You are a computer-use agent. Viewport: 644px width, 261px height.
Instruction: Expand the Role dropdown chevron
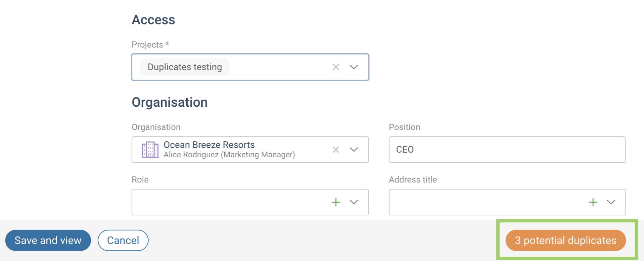[x=354, y=202]
